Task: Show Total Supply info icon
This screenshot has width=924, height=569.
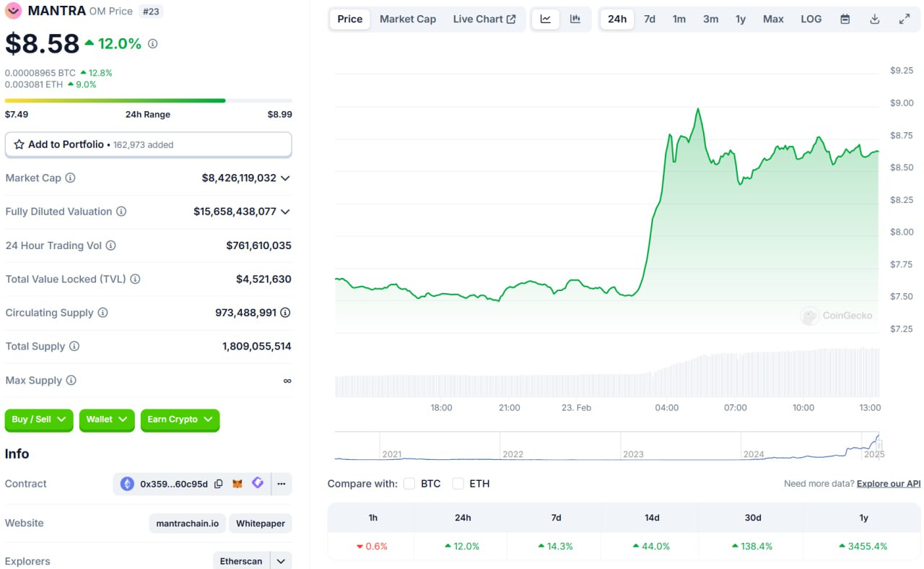Action: coord(74,347)
